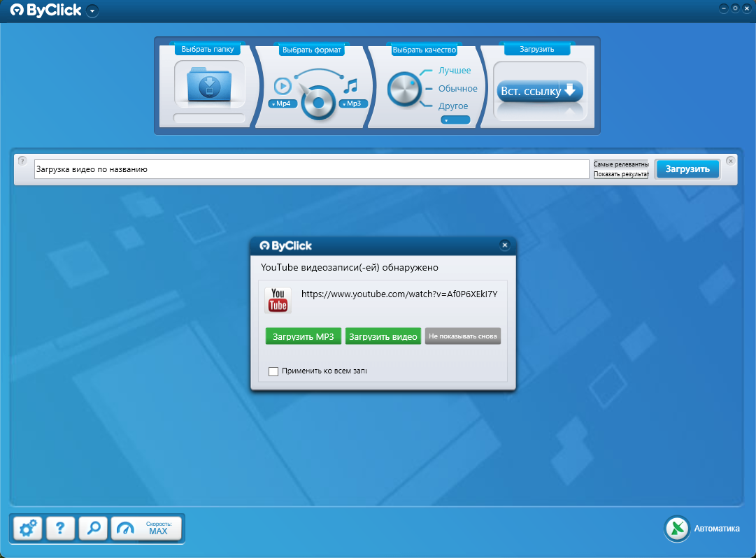This screenshot has width=756, height=558.
Task: Expand the custom quality dropdown under Другое
Action: (x=455, y=120)
